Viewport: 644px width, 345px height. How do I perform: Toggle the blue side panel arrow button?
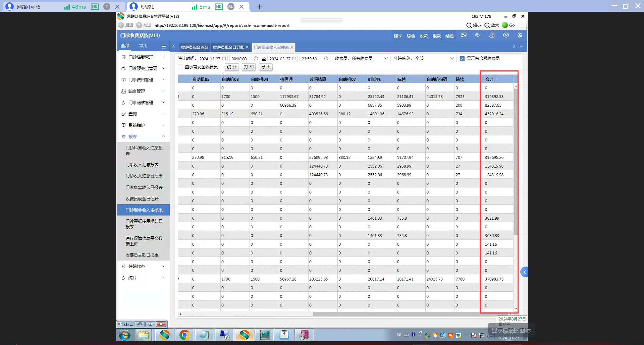tap(524, 272)
